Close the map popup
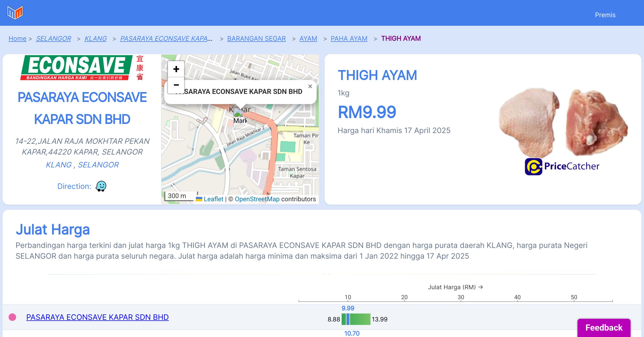Screen dimensions: 644x337 click(x=310, y=86)
